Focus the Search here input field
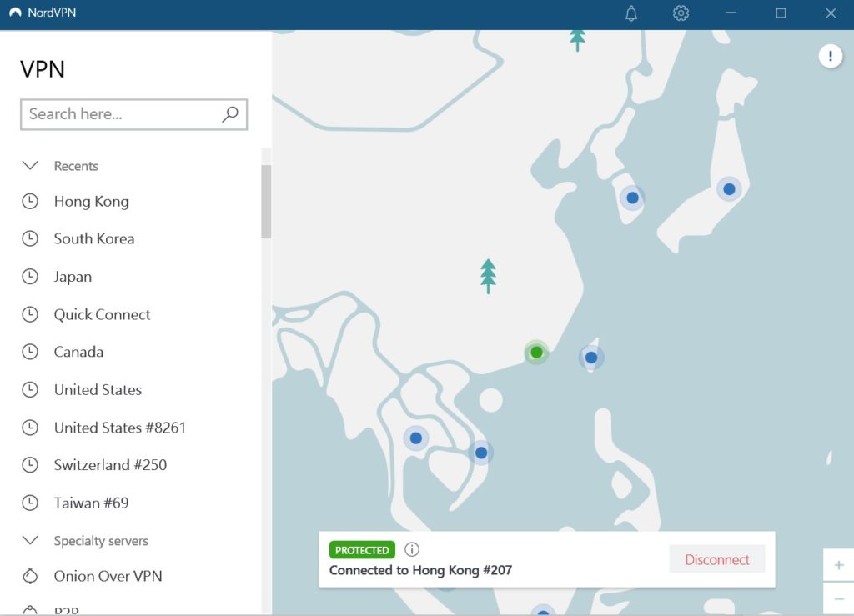 point(134,114)
